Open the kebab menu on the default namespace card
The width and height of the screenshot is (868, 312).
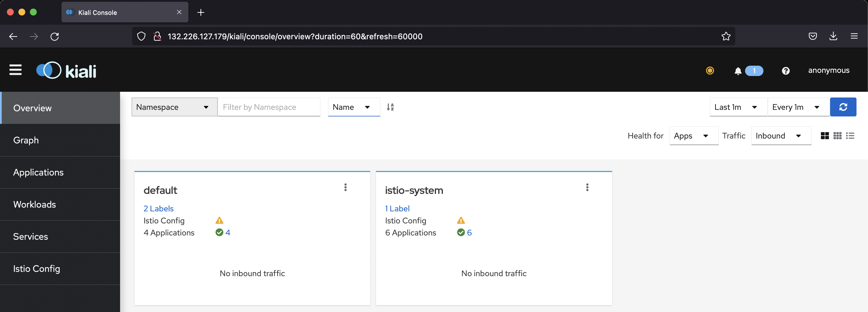tap(345, 188)
